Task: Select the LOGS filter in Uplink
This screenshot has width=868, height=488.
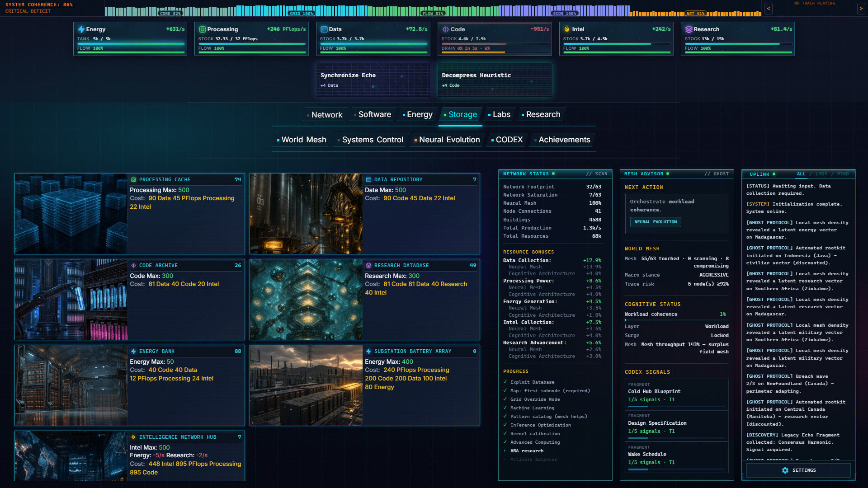Action: tap(821, 174)
